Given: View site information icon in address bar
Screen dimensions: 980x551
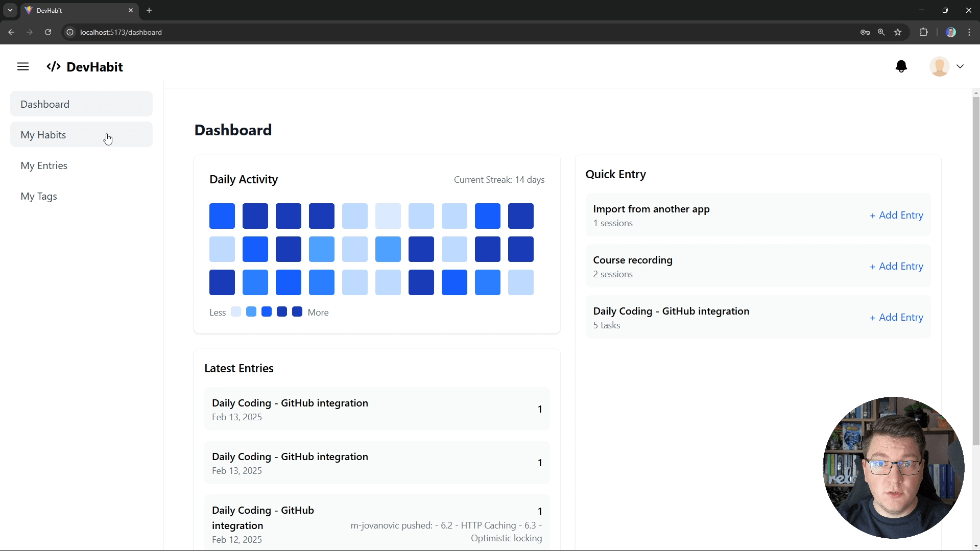Looking at the screenshot, I should click(70, 32).
